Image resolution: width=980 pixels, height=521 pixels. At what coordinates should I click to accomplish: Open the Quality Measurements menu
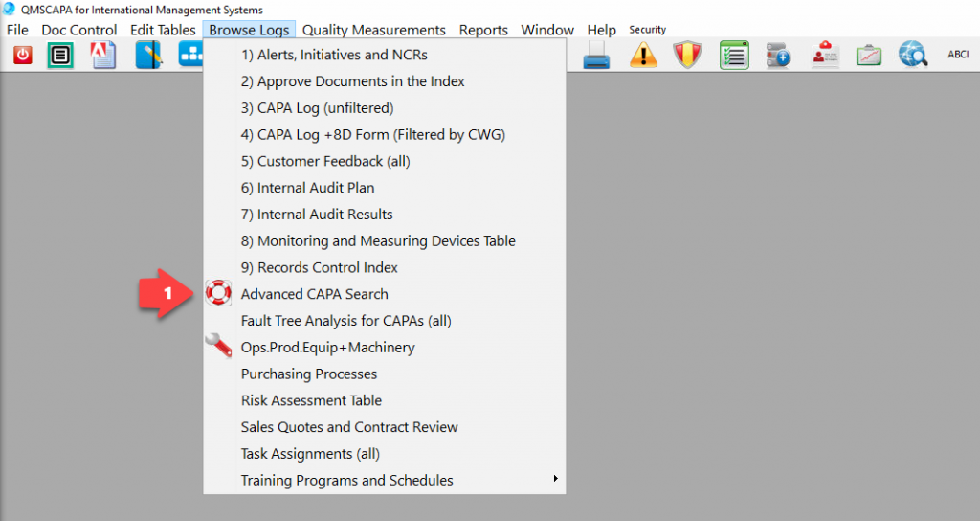pos(374,30)
